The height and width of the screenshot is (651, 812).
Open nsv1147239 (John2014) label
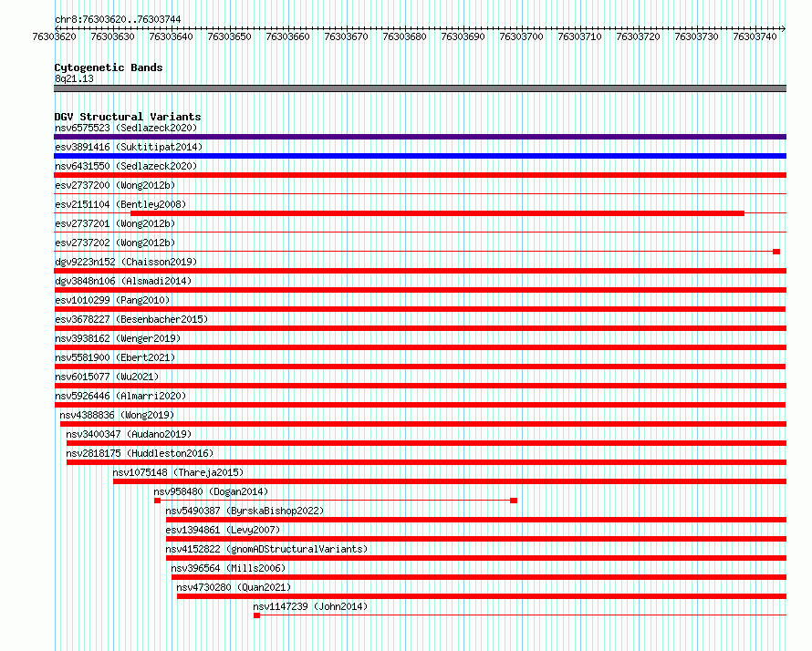click(310, 606)
